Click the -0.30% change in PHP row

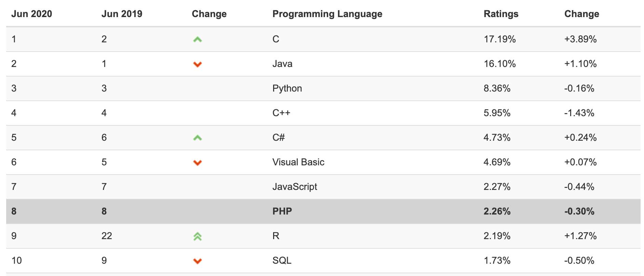click(579, 211)
